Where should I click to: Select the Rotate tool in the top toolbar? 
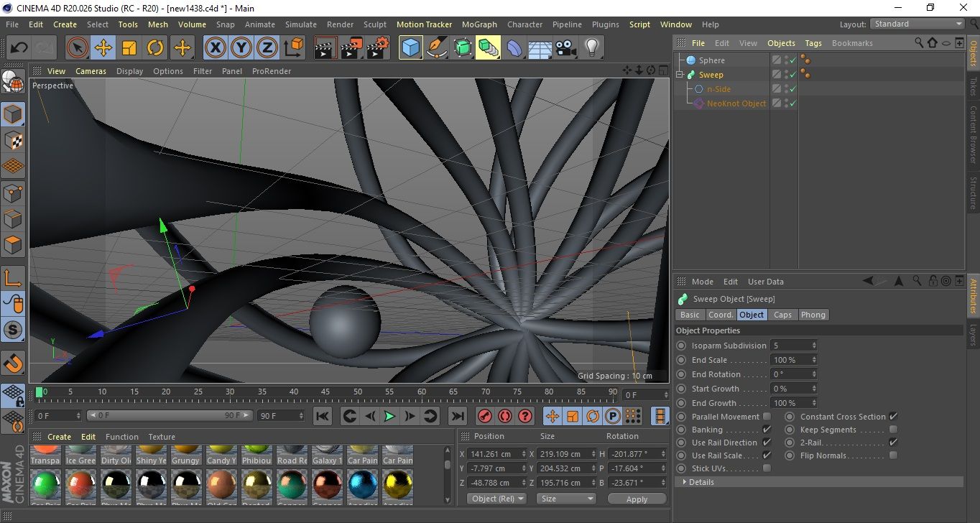[155, 48]
